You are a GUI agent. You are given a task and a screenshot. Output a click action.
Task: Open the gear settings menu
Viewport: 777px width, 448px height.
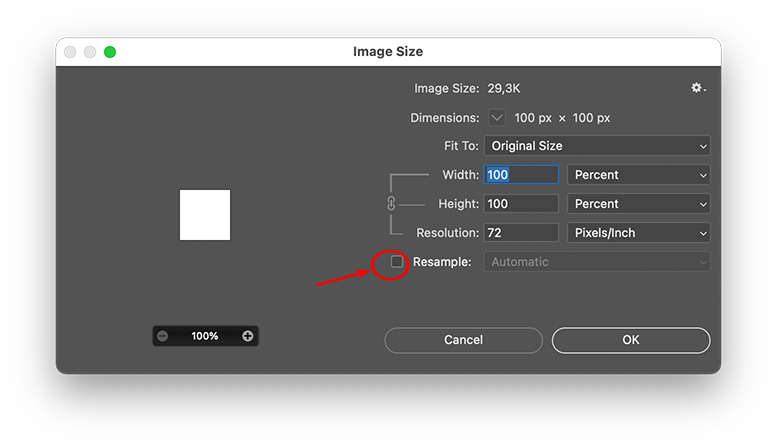698,88
